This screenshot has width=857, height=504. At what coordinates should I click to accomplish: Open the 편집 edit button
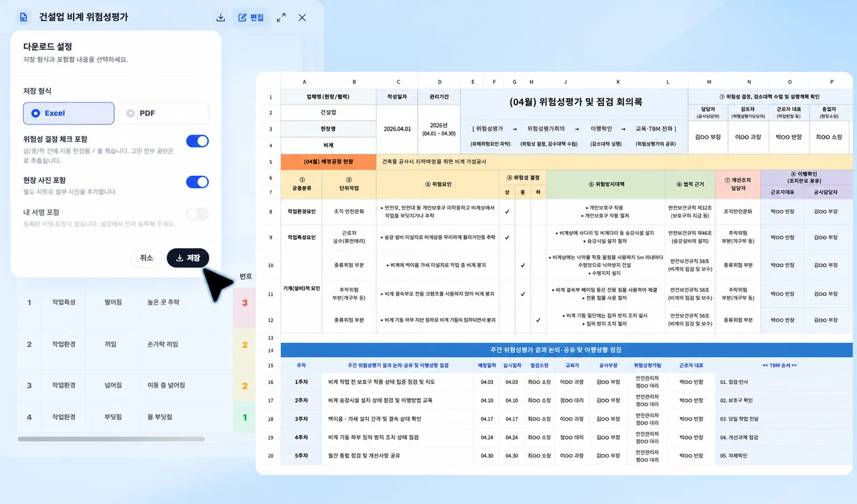point(251,18)
